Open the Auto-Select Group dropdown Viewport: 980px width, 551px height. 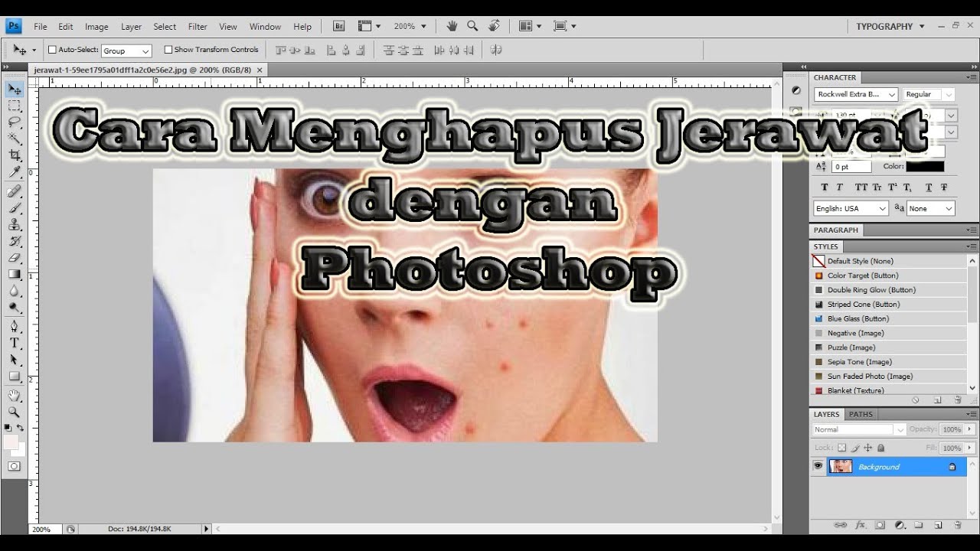coord(126,51)
